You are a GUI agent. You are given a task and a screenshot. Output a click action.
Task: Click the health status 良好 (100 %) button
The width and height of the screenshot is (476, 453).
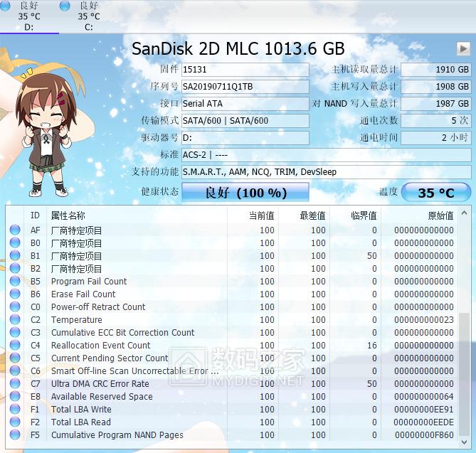click(245, 193)
